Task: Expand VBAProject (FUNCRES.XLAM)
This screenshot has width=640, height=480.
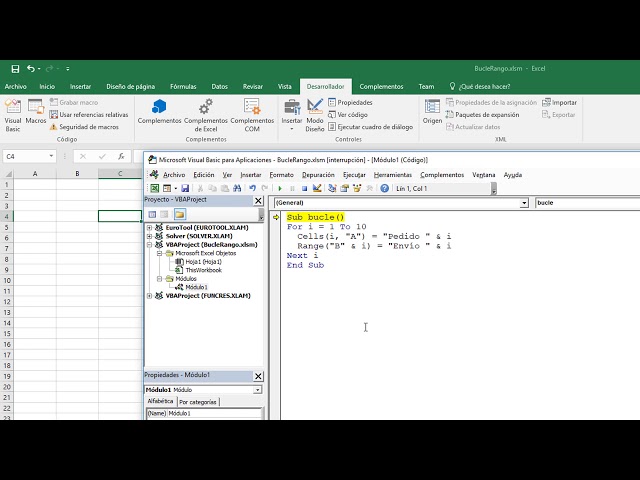Action: click(x=149, y=296)
